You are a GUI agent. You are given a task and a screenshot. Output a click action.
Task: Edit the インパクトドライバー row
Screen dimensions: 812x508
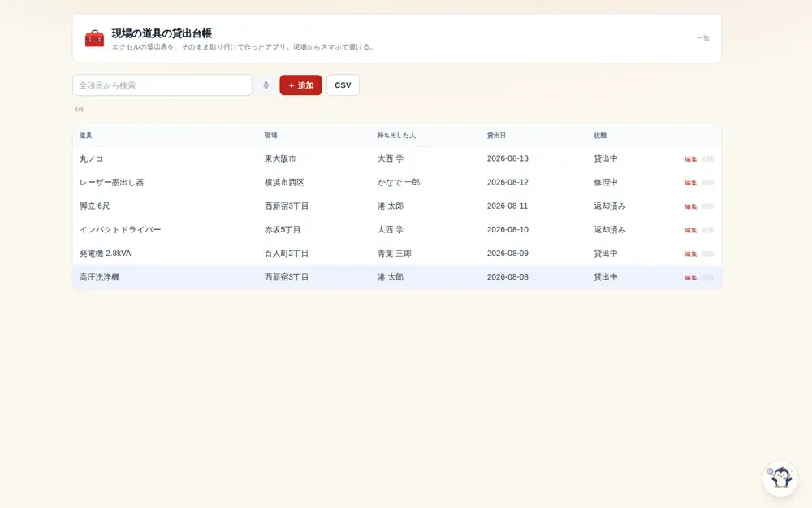pos(690,230)
